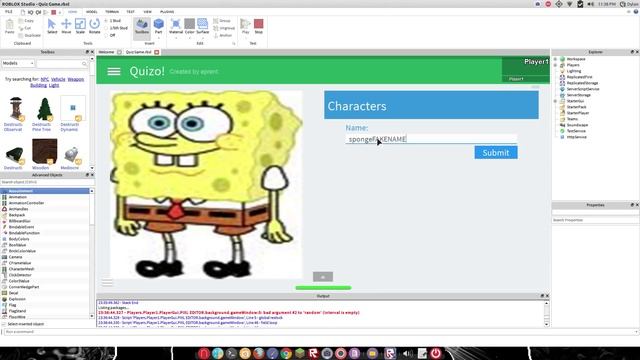
Task: Expand the StarterGui node in Explorer
Action: tap(555, 101)
